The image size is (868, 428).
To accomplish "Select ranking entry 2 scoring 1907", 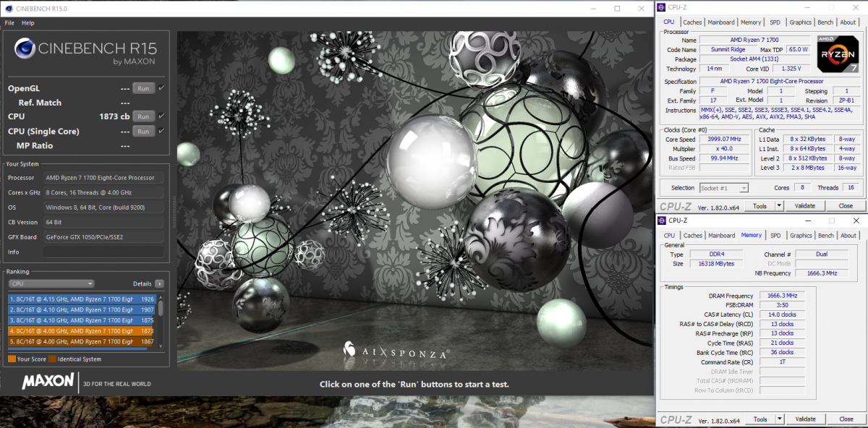I will (x=82, y=309).
